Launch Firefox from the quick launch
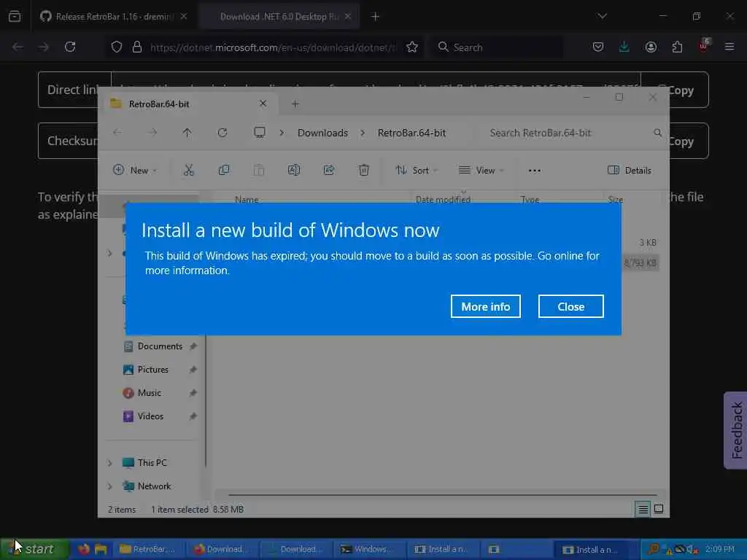This screenshot has height=560, width=747. [x=84, y=549]
